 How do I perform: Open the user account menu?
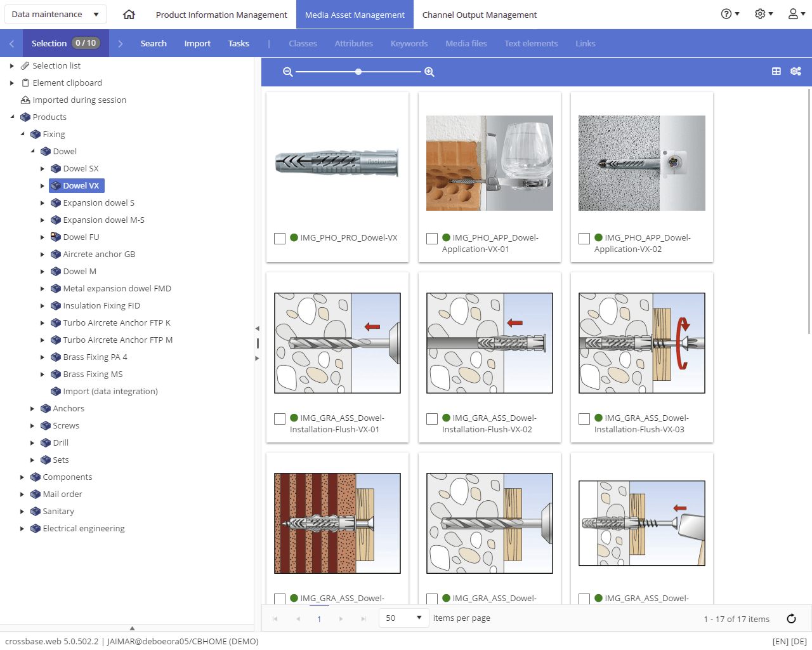click(797, 14)
